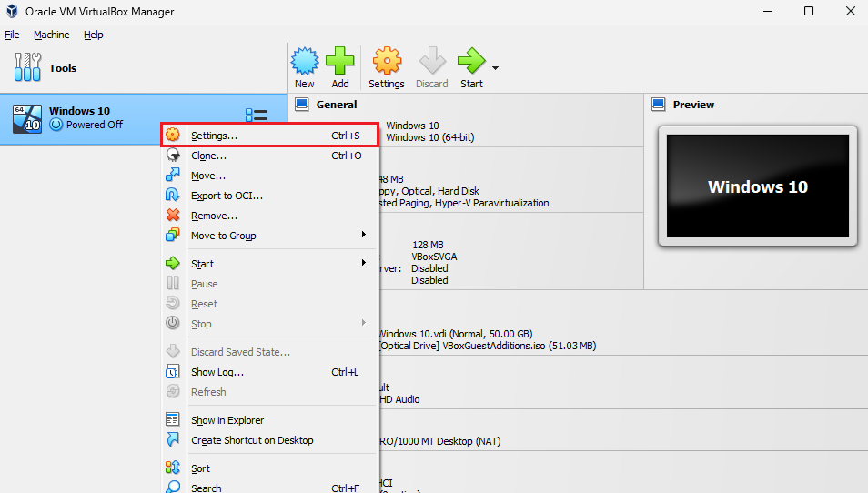Select Create Shortcut on Desktop
The height and width of the screenshot is (493, 868).
(x=270, y=440)
